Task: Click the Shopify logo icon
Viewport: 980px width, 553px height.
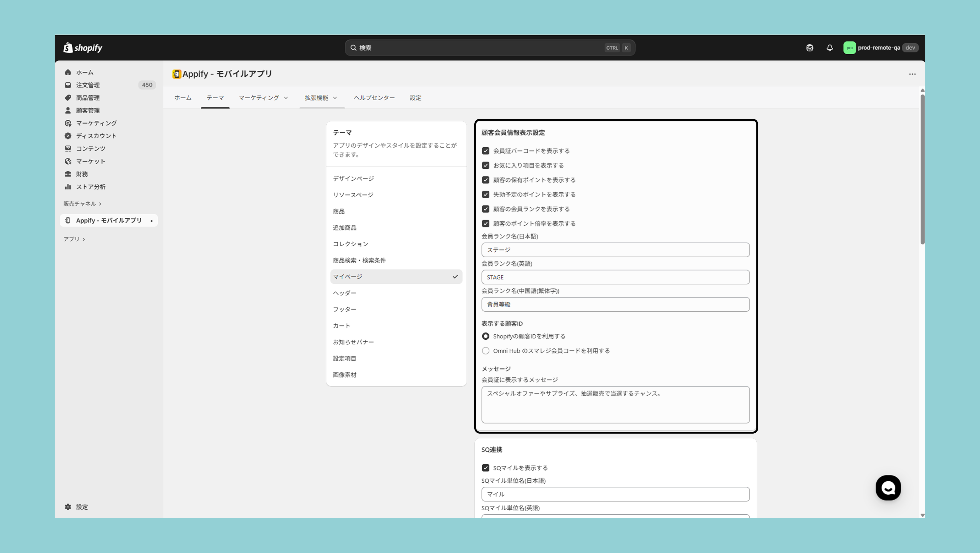Action: pyautogui.click(x=68, y=47)
